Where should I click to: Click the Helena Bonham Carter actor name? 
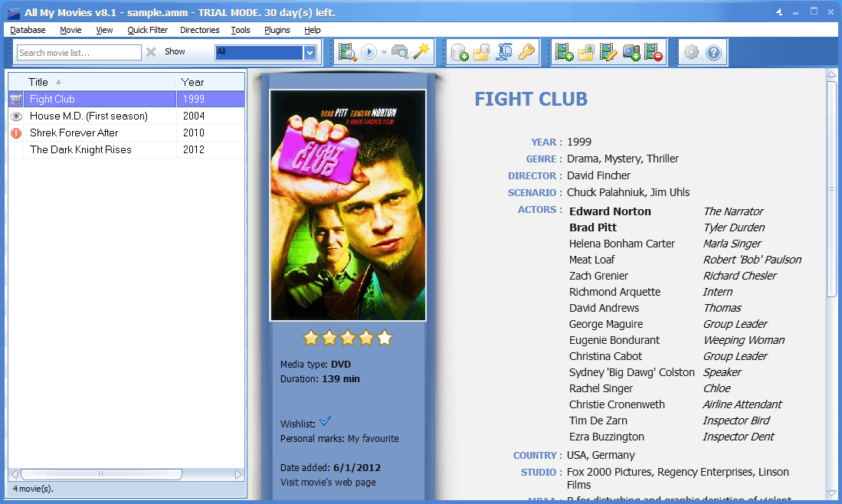click(x=622, y=244)
